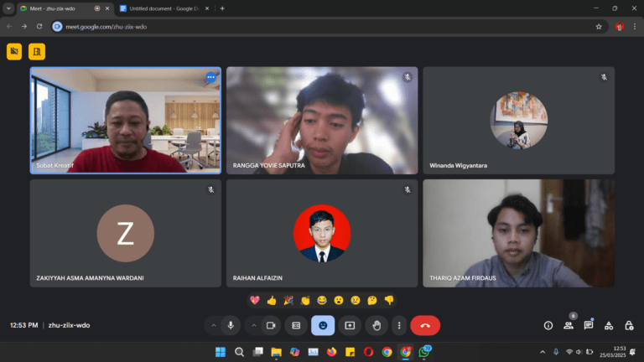Click RAIHAN ALFAIZIN profile photo

pyautogui.click(x=322, y=233)
